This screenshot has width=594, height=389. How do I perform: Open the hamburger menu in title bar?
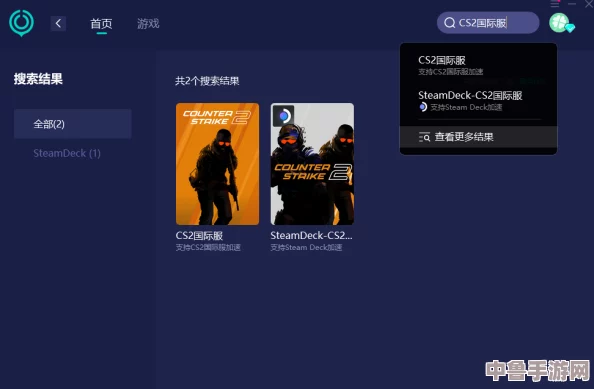(x=555, y=4)
